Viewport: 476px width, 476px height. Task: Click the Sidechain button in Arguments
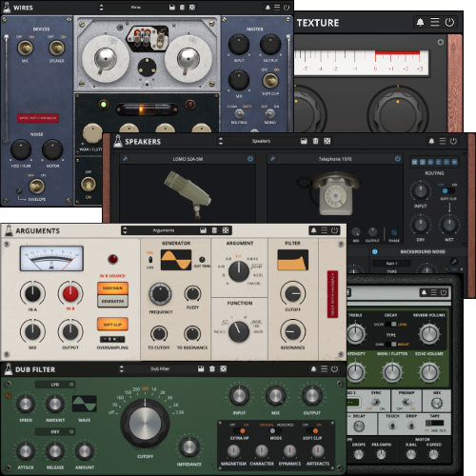tap(112, 288)
